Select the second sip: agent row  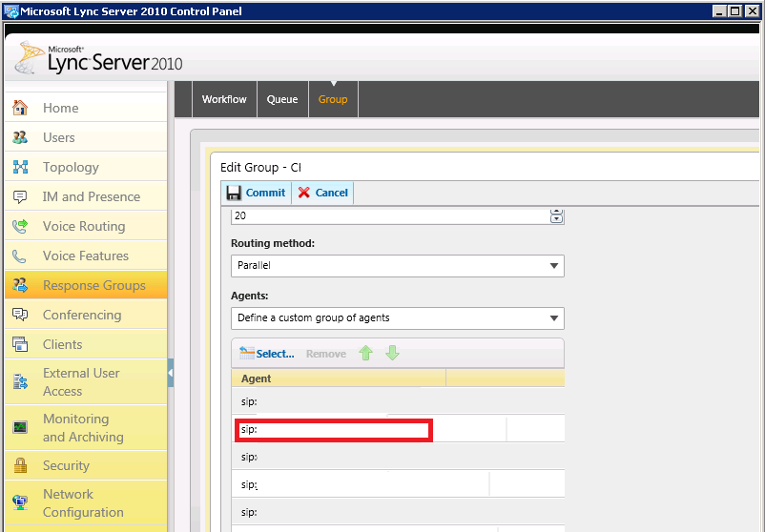(x=398, y=429)
